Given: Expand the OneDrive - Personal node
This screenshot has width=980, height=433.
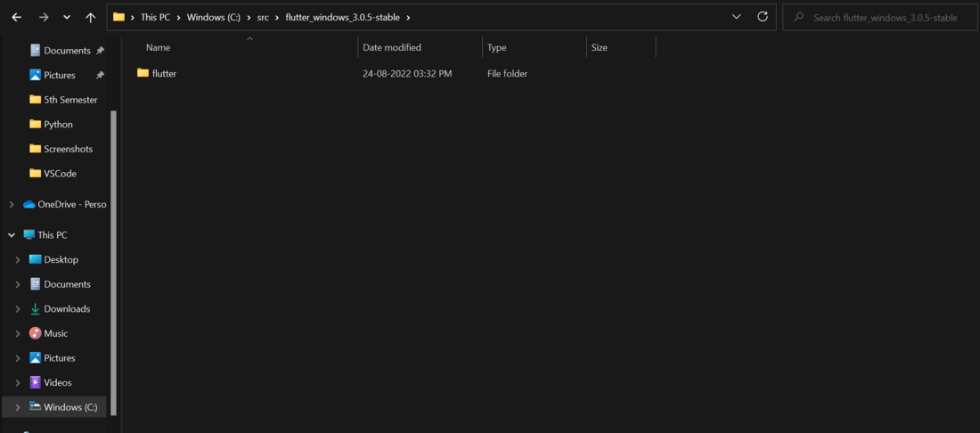Looking at the screenshot, I should click(12, 204).
